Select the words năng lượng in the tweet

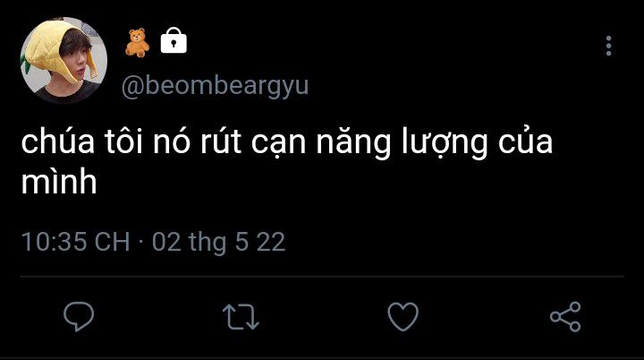(402, 142)
